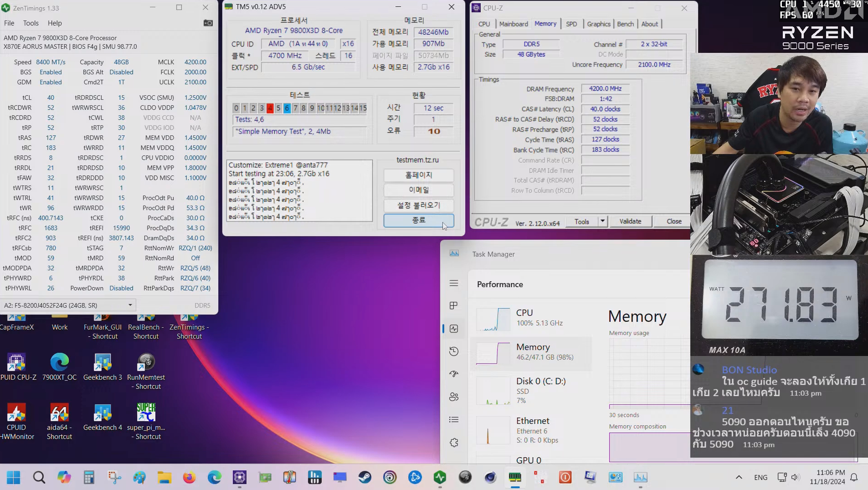Click the Uncore Frequency 2100.0 MHz field
This screenshot has width=868, height=490.
point(654,65)
